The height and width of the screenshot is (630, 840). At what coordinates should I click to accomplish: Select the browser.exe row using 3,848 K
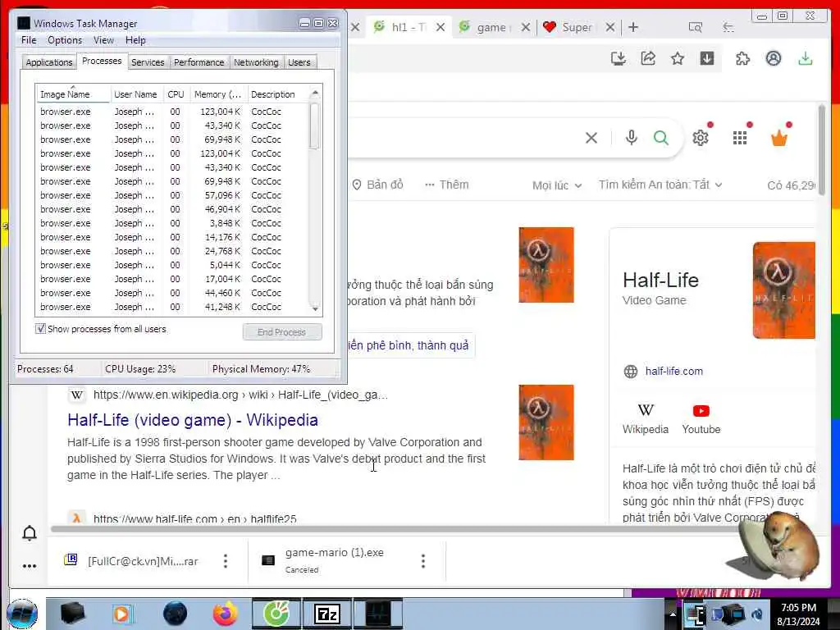(x=172, y=223)
